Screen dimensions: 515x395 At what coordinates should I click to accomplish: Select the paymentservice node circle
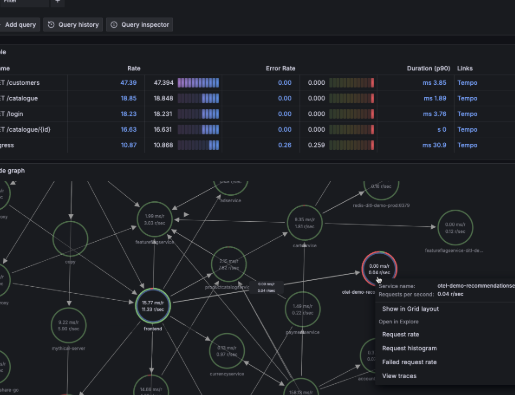point(303,309)
